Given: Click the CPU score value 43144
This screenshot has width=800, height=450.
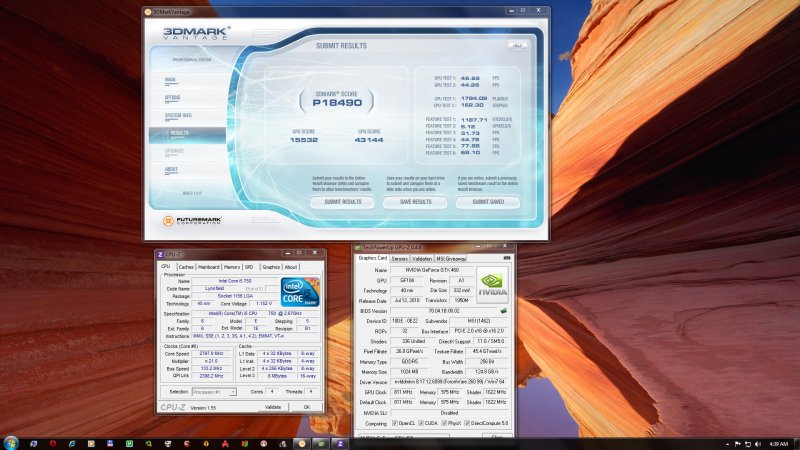Looking at the screenshot, I should [368, 140].
